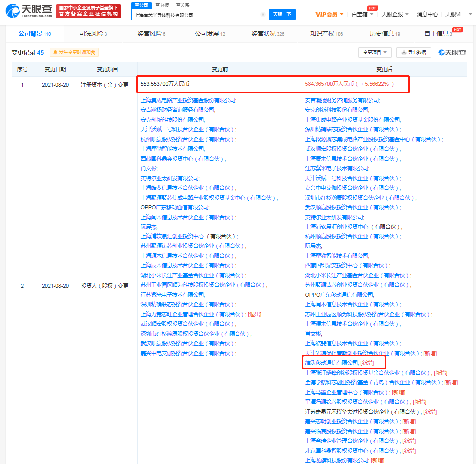Open 消息中心
Viewport: 476px width, 464px height.
(427, 14)
